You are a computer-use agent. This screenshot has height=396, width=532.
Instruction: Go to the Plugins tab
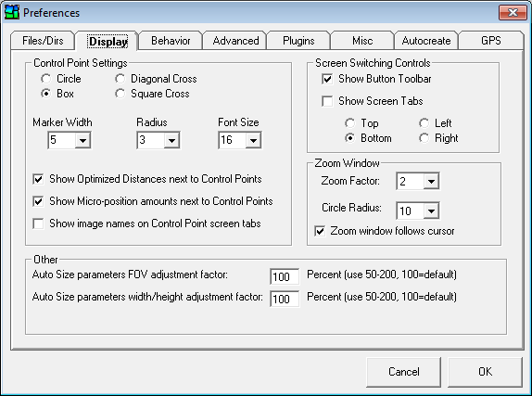coord(298,41)
